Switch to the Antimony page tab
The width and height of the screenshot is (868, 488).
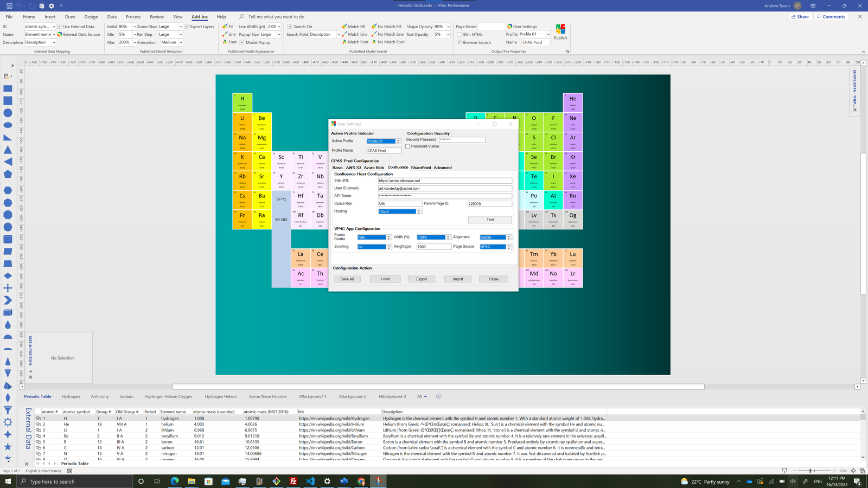pyautogui.click(x=100, y=396)
